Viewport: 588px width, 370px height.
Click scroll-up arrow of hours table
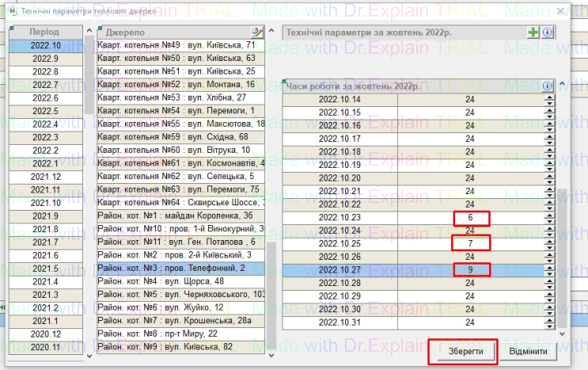(563, 83)
